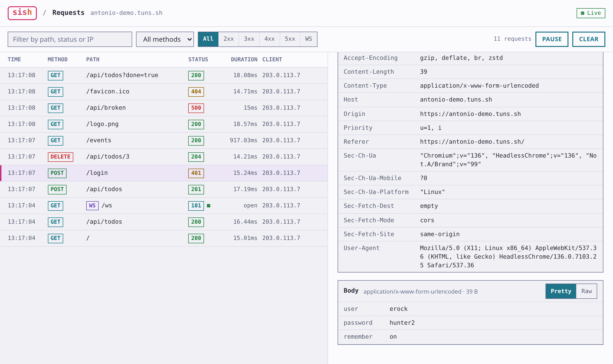
Task: Select the /api/todos?done=true request row
Action: 164,75
